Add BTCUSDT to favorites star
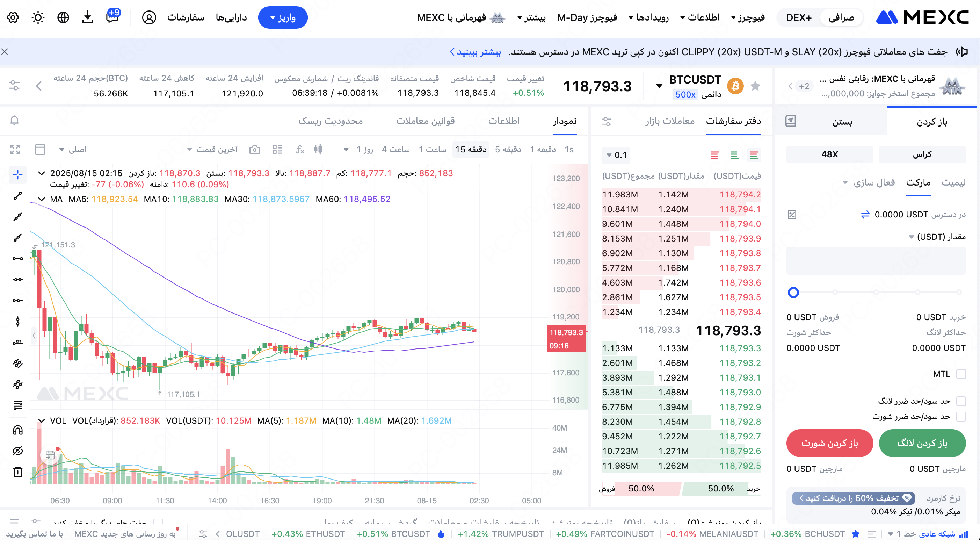 pyautogui.click(x=755, y=86)
